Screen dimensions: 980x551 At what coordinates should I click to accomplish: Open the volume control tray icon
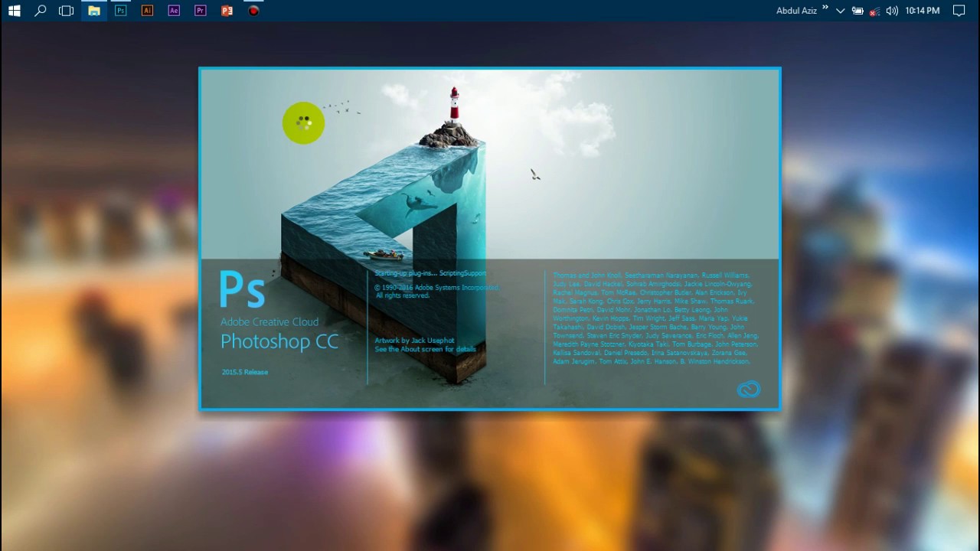click(x=892, y=11)
